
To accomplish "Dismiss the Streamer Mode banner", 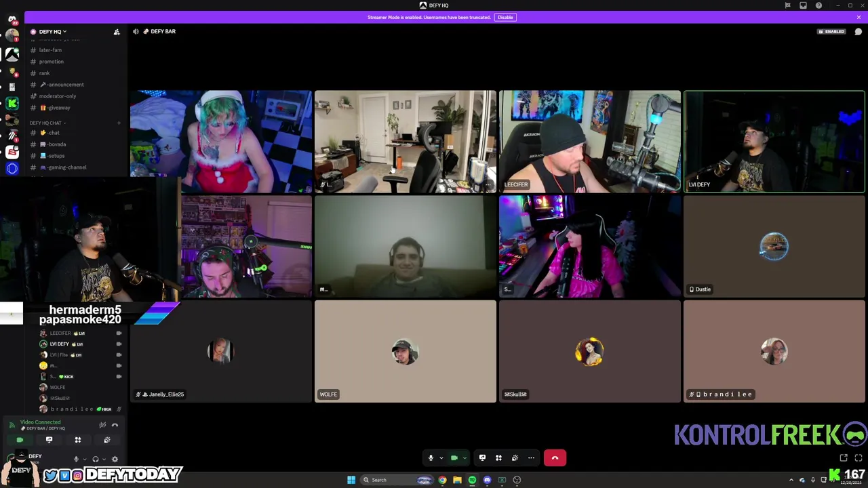I will point(859,17).
